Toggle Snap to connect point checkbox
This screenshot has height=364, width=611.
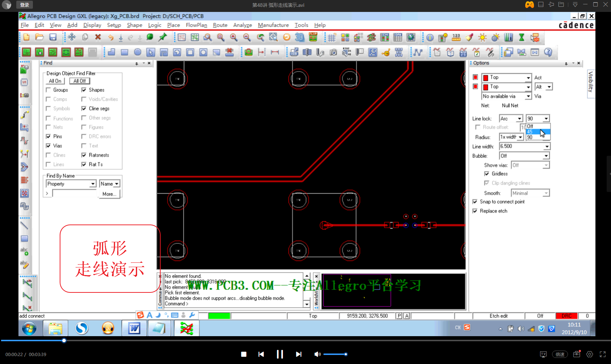pos(475,202)
